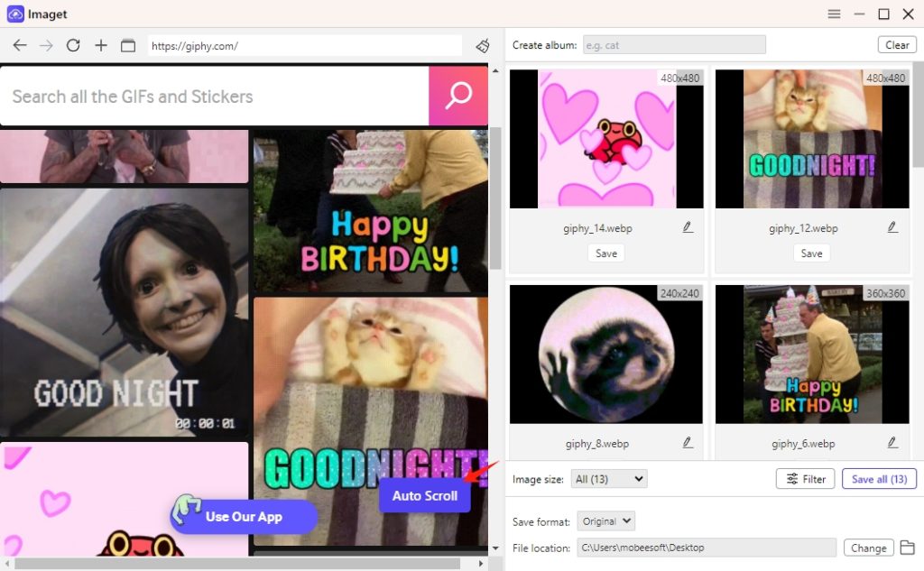Image resolution: width=924 pixels, height=571 pixels.
Task: Click the Imaget logo icon
Action: pos(14,14)
